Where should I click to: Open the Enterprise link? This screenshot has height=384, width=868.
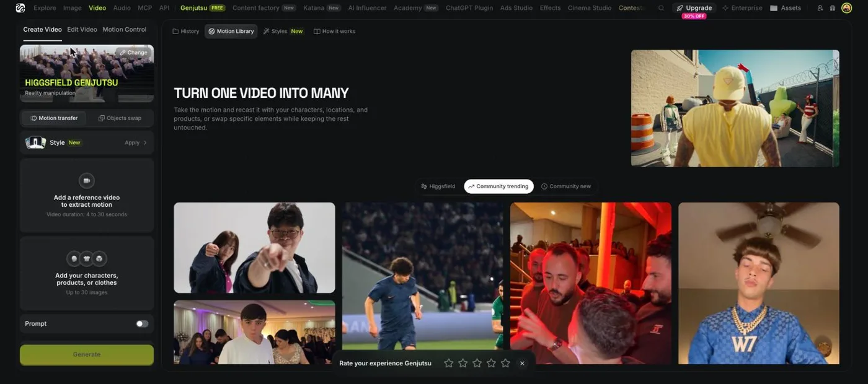pos(742,8)
